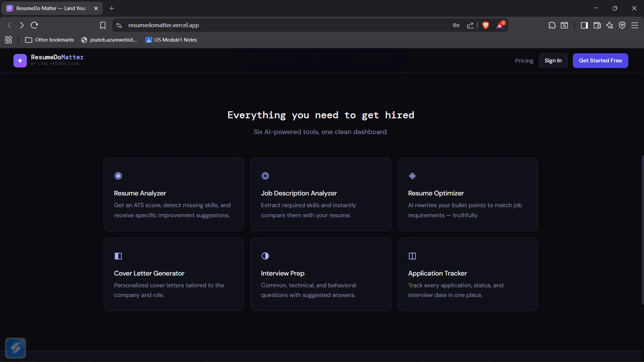The image size is (644, 362).
Task: Click the page vertical scrollbar thumb
Action: [x=642, y=230]
